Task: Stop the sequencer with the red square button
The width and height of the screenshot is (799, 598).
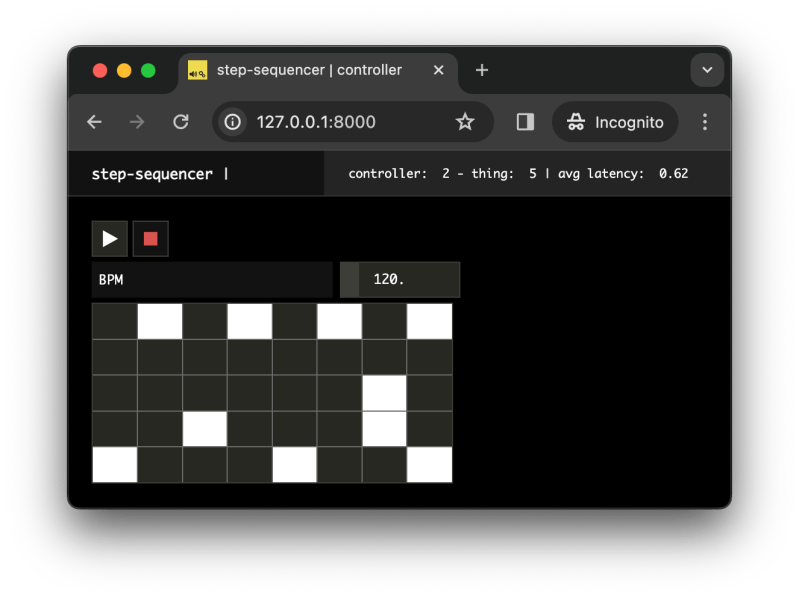Action: [150, 239]
